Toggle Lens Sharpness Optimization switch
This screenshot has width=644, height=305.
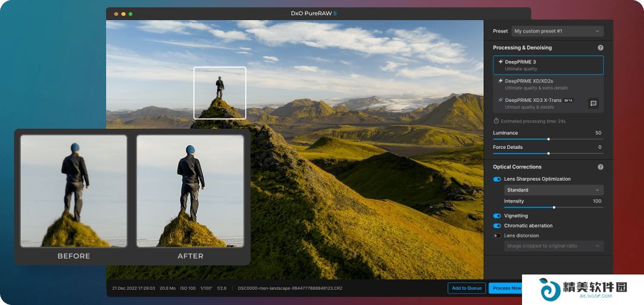(497, 179)
